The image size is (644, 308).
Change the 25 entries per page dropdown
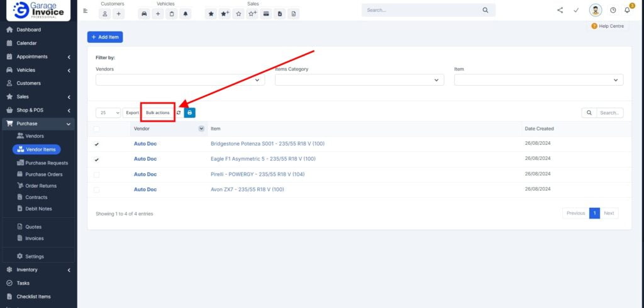[x=108, y=113]
